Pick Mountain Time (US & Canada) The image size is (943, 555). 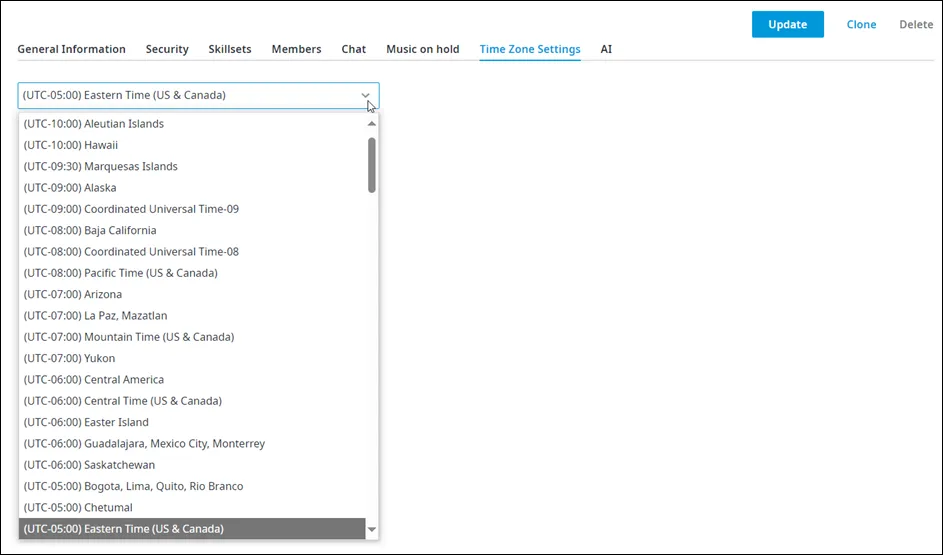click(x=192, y=337)
